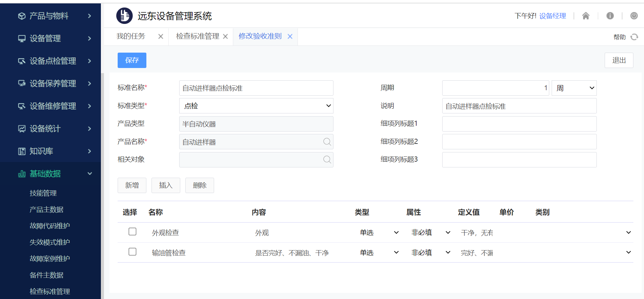Click the info icon in header
644x299 pixels.
point(610,16)
